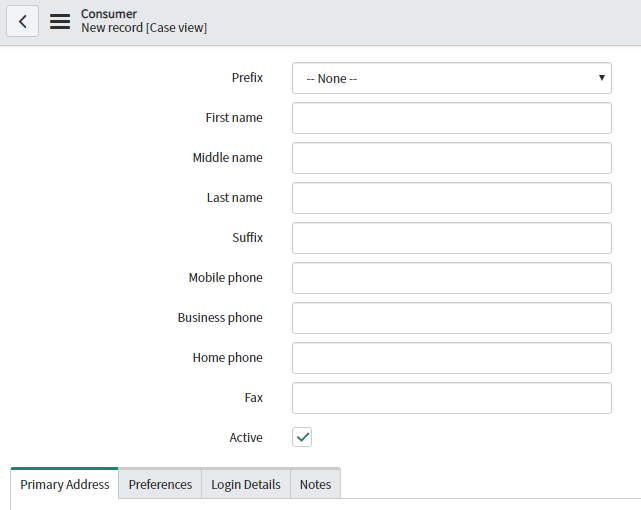Viewport: 641px width, 510px height.
Task: Click the Consumer record title text
Action: click(x=109, y=14)
